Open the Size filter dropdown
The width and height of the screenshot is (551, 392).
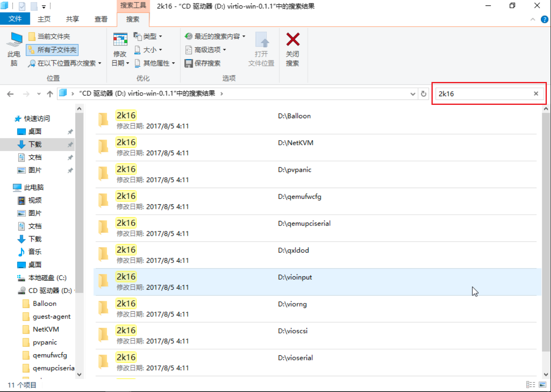point(148,50)
